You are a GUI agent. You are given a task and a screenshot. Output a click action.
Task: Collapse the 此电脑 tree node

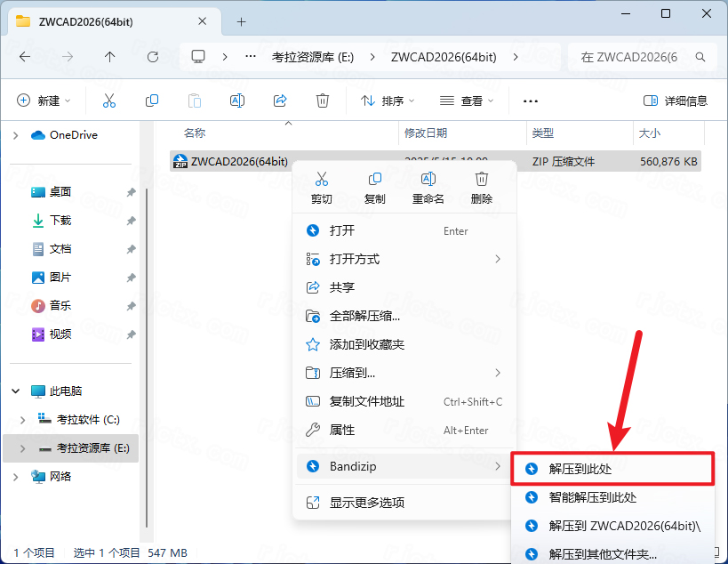point(15,391)
